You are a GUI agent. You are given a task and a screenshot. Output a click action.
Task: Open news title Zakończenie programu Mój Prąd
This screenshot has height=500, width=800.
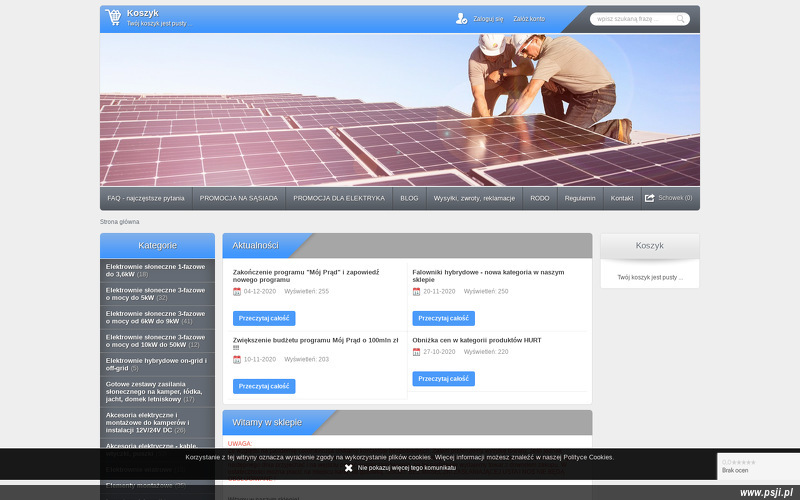click(x=306, y=276)
